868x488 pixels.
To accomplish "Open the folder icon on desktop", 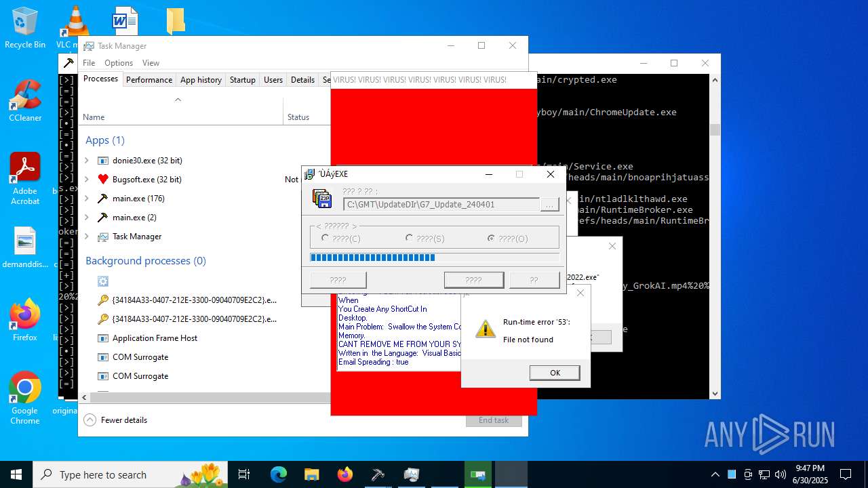I will click(x=176, y=21).
